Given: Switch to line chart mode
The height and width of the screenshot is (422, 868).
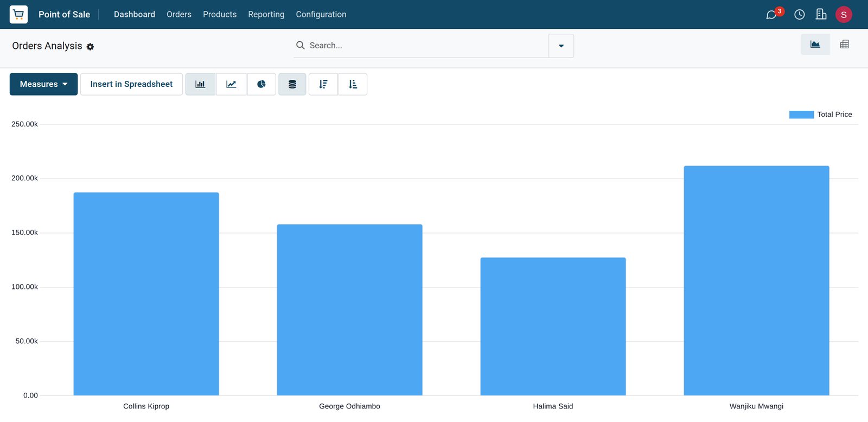Looking at the screenshot, I should [231, 84].
